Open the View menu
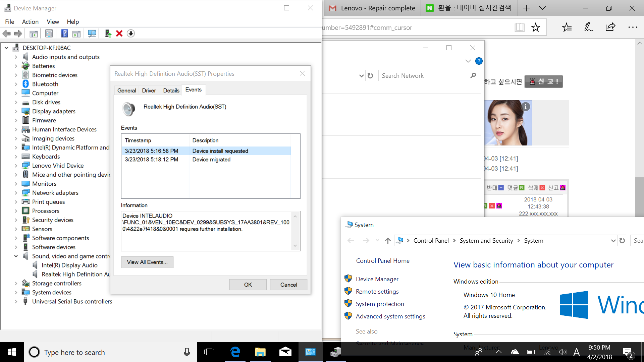This screenshot has height=362, width=644. tap(53, 22)
